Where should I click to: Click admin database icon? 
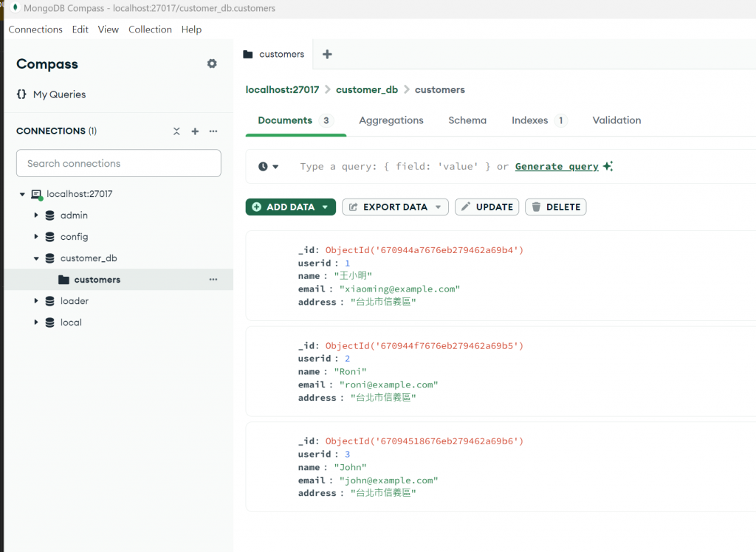49,215
